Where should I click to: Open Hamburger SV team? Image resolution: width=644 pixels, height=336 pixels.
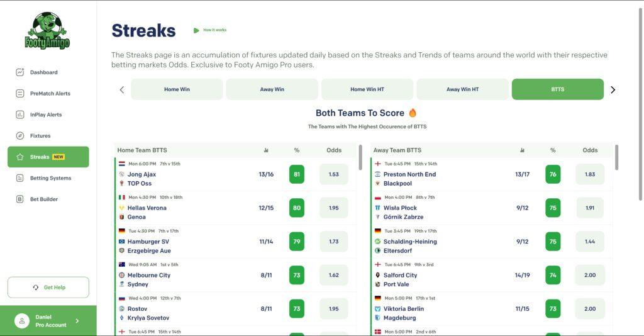[148, 242]
